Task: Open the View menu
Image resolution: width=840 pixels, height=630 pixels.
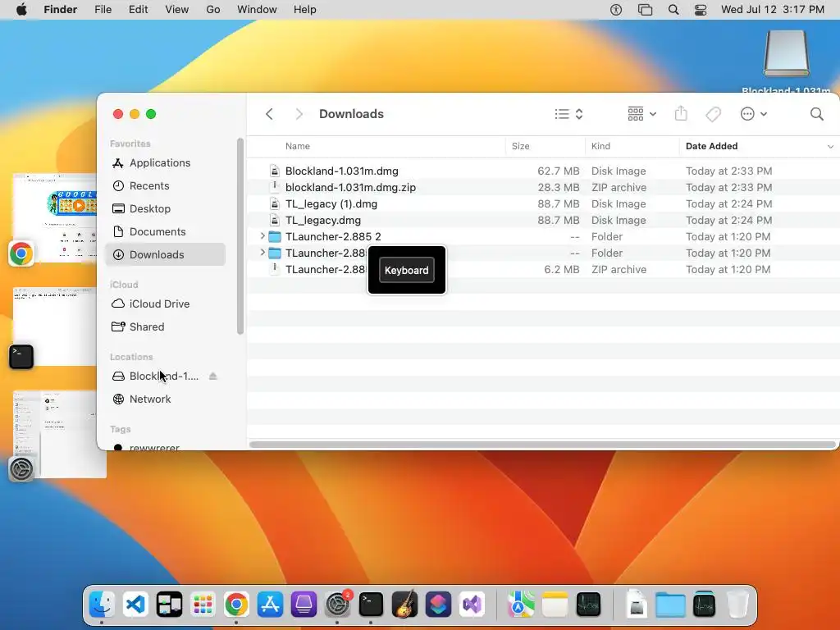Action: tap(177, 10)
